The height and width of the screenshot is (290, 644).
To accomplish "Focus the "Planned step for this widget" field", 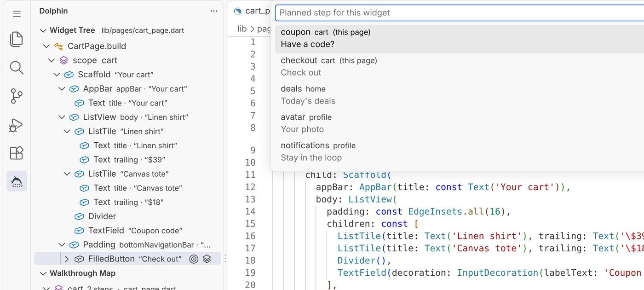I will tap(459, 13).
